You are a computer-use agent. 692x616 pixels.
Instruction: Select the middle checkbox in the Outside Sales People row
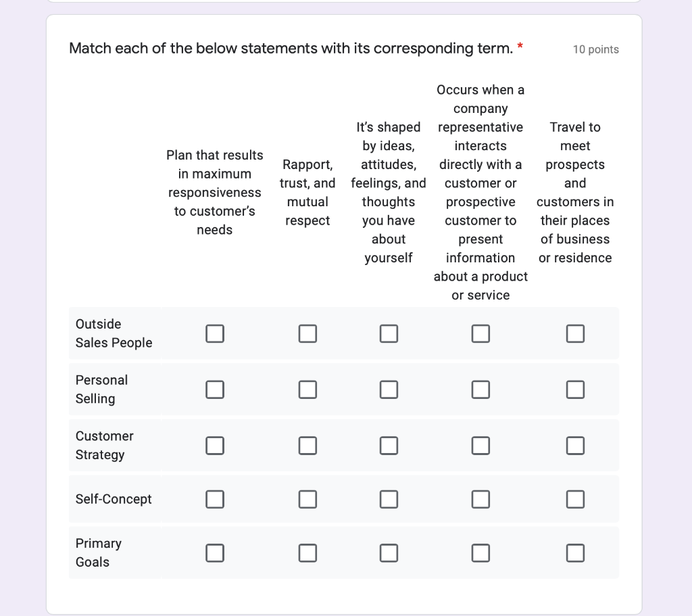(389, 333)
